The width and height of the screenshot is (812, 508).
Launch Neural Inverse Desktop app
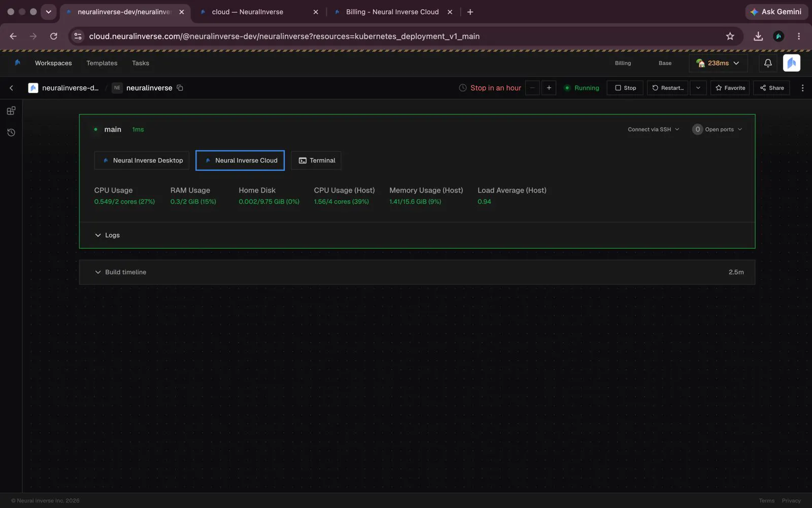click(x=142, y=161)
